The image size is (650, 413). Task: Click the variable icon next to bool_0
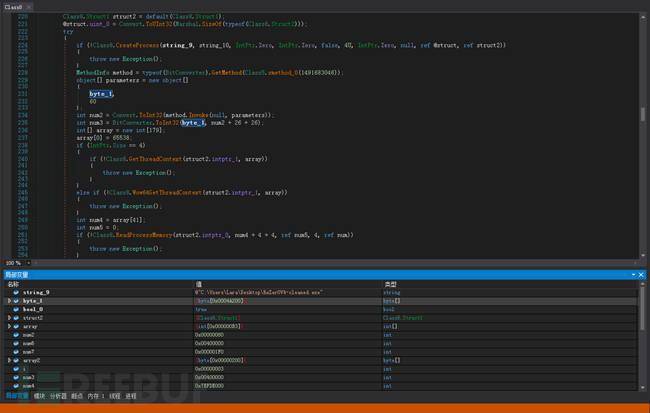[17, 309]
